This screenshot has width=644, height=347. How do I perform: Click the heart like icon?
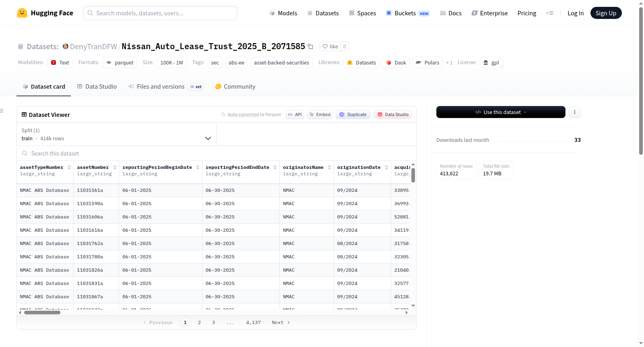[x=325, y=46]
